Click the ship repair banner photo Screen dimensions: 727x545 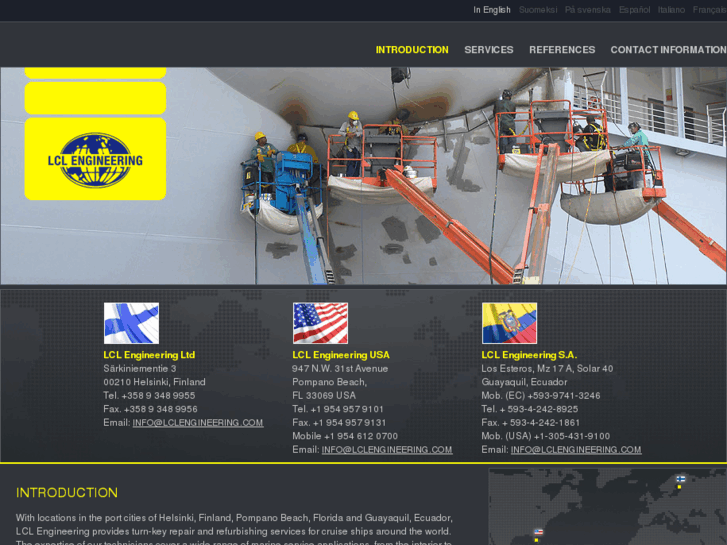coord(364,176)
